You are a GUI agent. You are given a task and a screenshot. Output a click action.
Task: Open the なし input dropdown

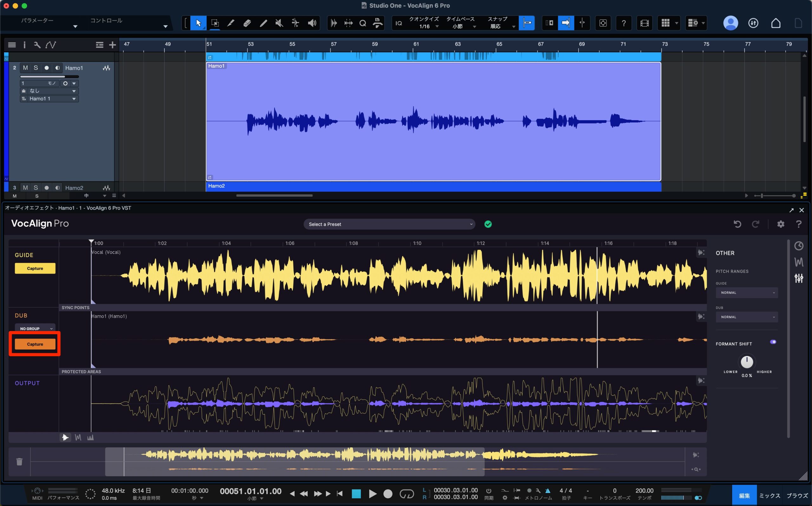click(49, 91)
